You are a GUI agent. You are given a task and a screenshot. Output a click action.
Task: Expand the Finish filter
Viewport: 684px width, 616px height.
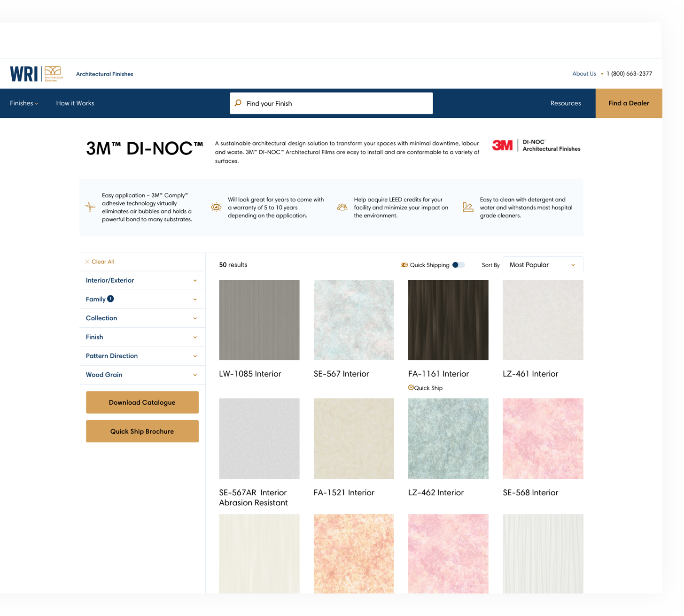point(142,337)
